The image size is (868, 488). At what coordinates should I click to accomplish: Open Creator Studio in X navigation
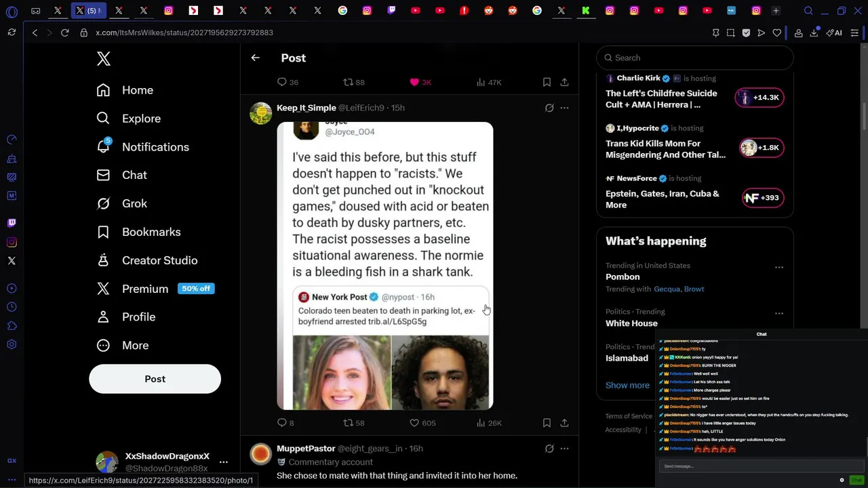[x=147, y=260]
